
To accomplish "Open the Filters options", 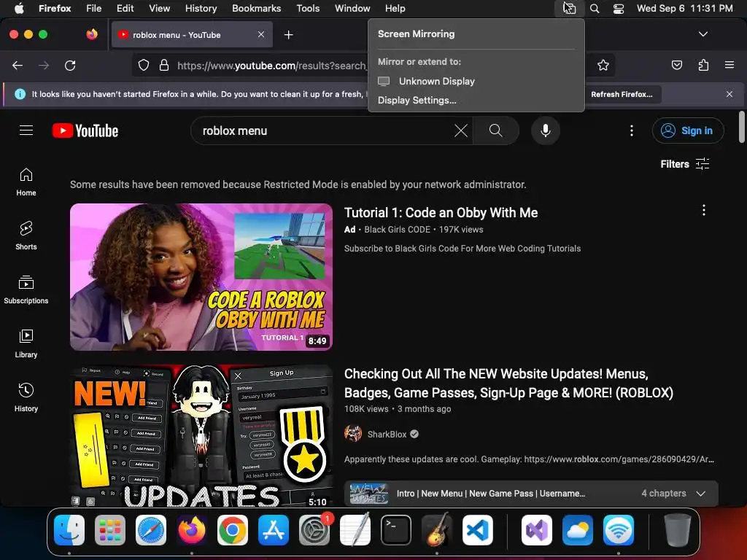I will (684, 164).
